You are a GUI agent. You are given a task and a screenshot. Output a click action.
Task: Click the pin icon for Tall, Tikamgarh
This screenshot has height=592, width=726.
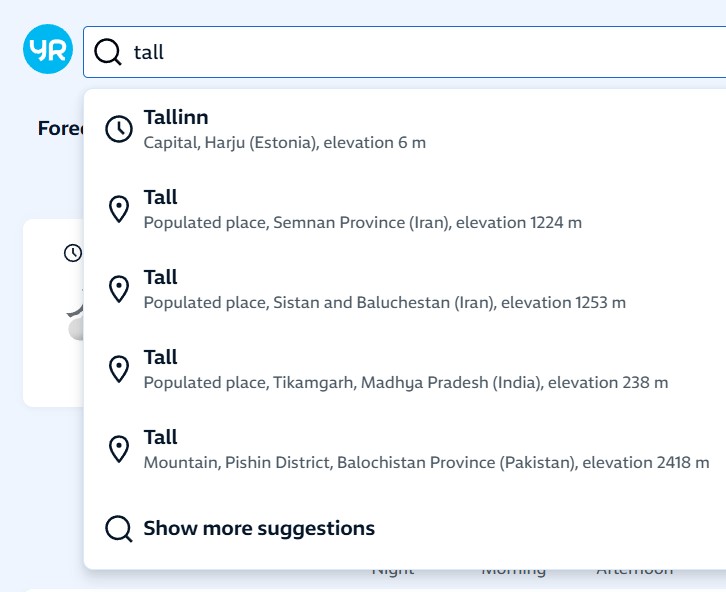pyautogui.click(x=119, y=369)
